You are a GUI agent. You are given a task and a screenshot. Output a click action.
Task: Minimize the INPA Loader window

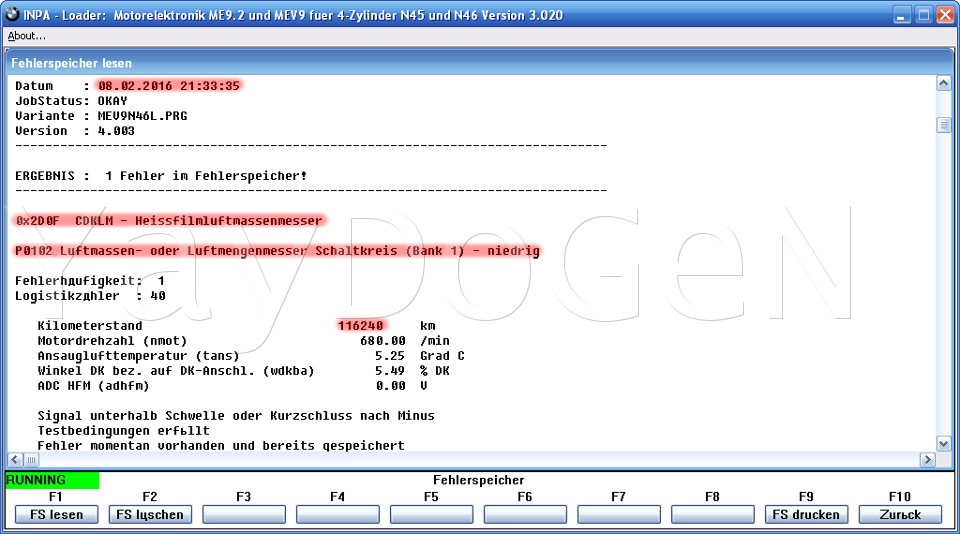tap(902, 15)
